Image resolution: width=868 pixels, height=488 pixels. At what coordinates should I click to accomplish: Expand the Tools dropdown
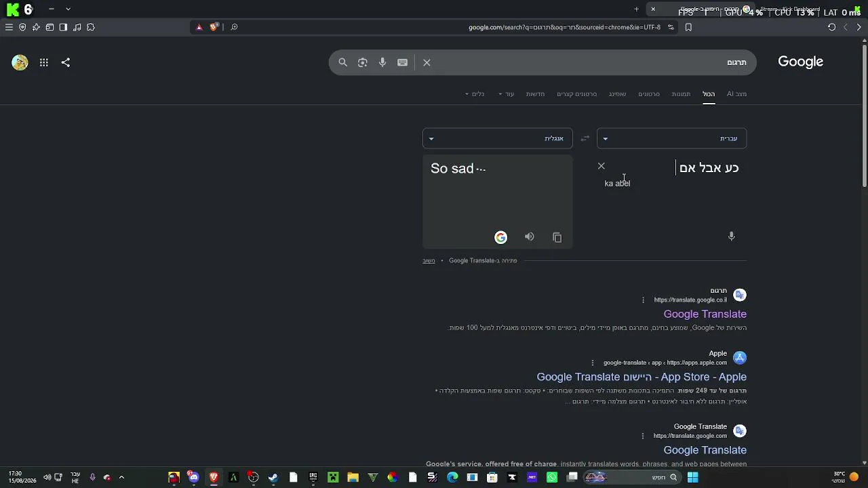click(475, 94)
